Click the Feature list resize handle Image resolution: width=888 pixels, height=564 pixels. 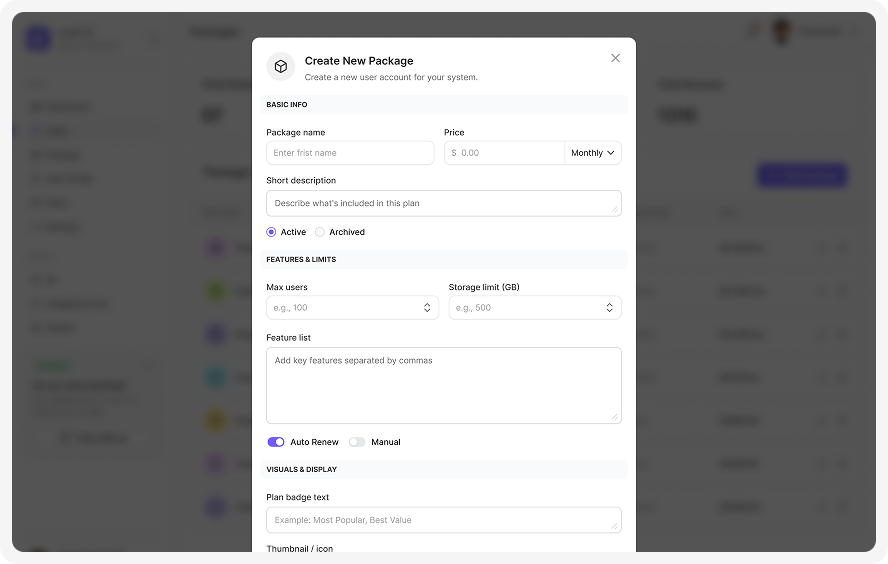click(x=615, y=417)
